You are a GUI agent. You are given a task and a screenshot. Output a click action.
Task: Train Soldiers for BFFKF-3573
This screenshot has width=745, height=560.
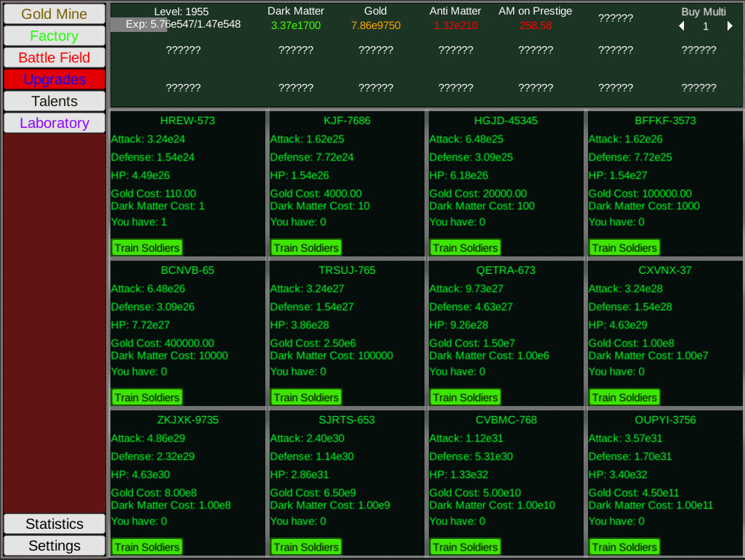(x=624, y=248)
